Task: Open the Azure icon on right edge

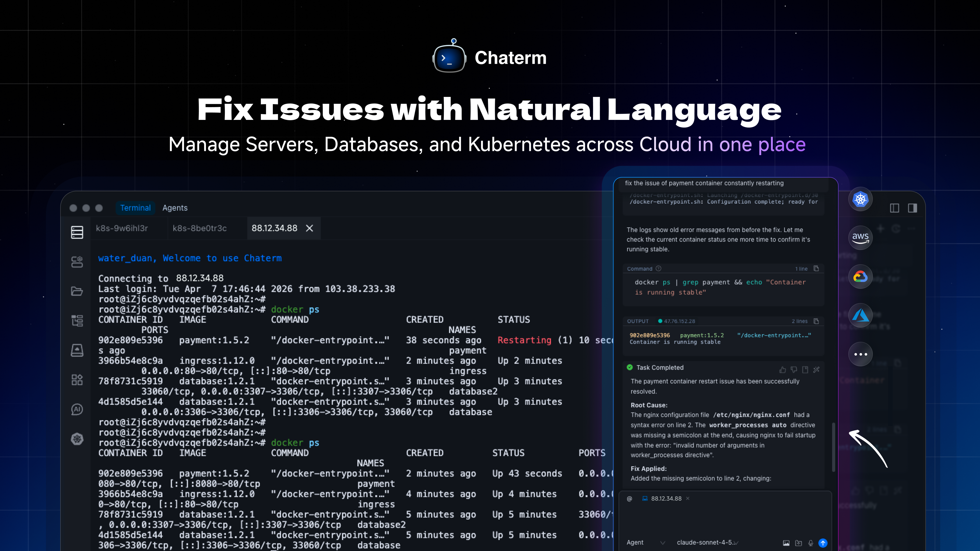Action: coord(861,315)
